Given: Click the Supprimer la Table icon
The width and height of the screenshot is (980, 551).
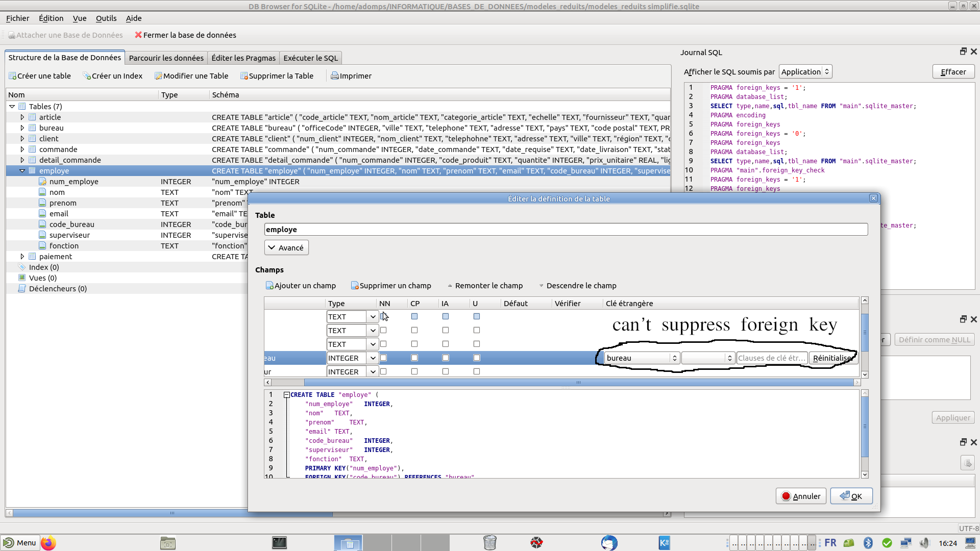Looking at the screenshot, I should [277, 76].
